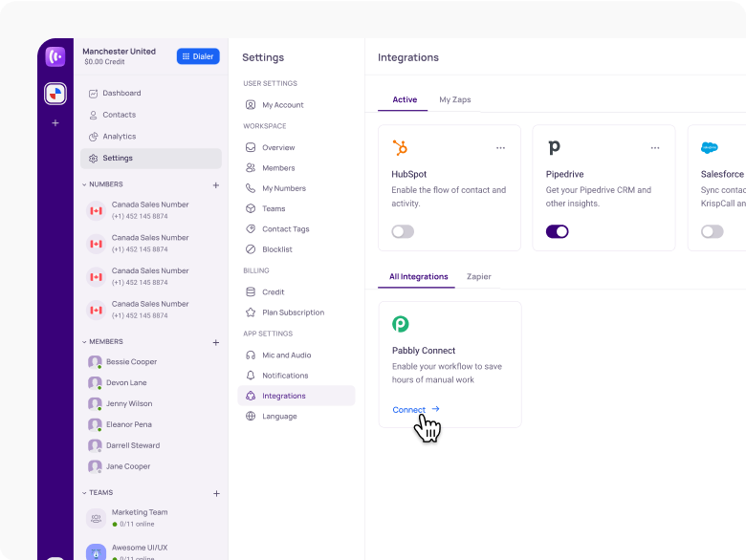The width and height of the screenshot is (746, 560).
Task: Open Contacts in the sidebar
Action: coord(151,115)
